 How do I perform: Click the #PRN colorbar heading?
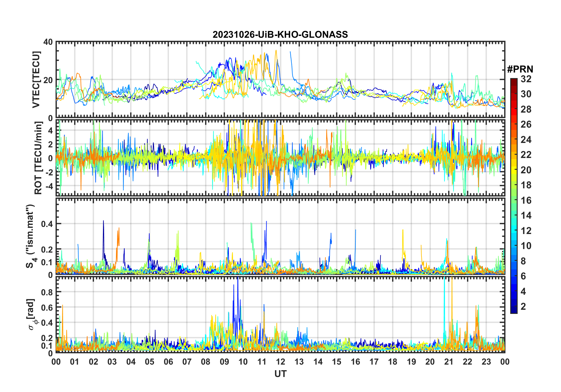[520, 69]
